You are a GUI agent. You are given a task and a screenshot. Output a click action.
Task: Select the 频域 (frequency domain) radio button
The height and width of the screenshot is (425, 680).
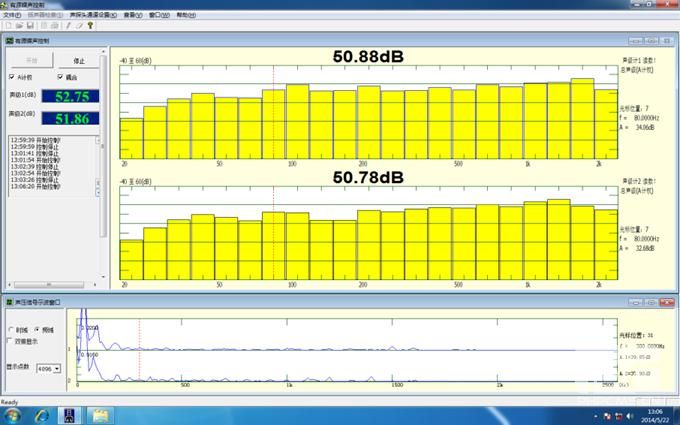coord(37,330)
